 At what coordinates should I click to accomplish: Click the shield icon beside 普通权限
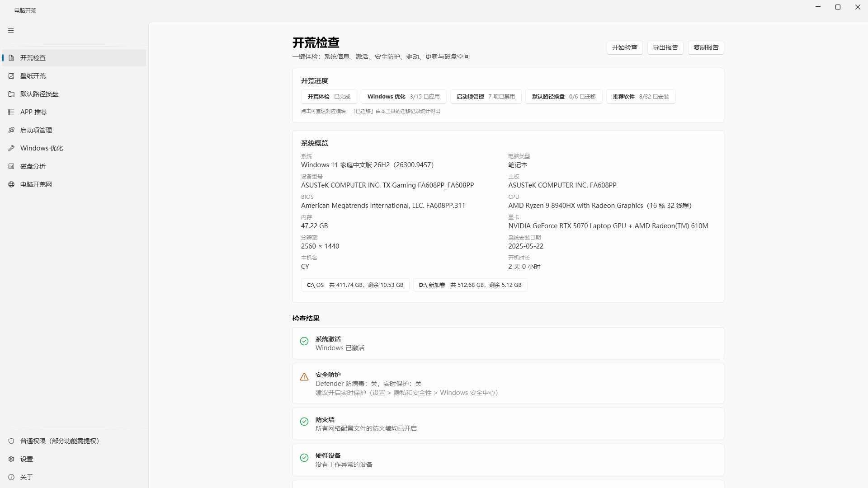coord(11,441)
